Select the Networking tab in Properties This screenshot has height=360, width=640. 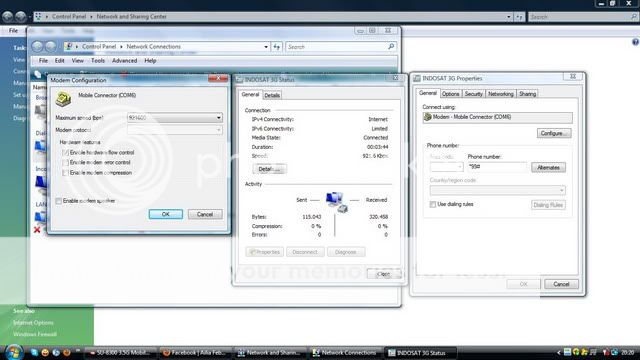point(500,94)
